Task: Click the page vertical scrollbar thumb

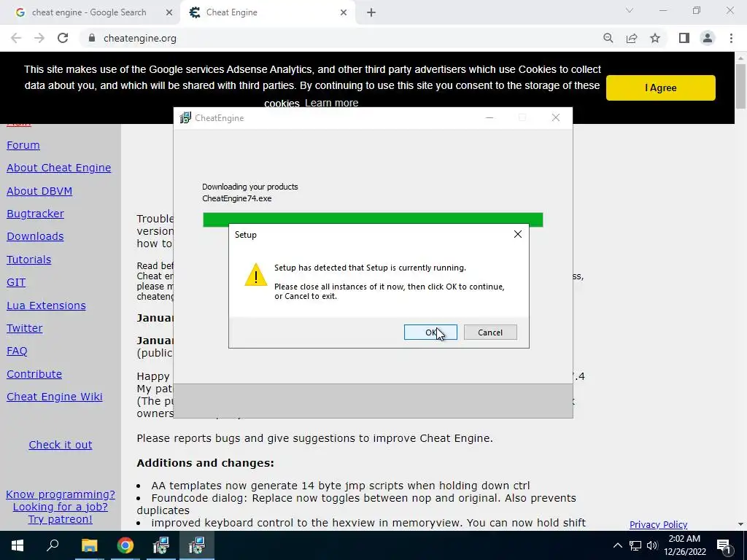Action: [740, 86]
